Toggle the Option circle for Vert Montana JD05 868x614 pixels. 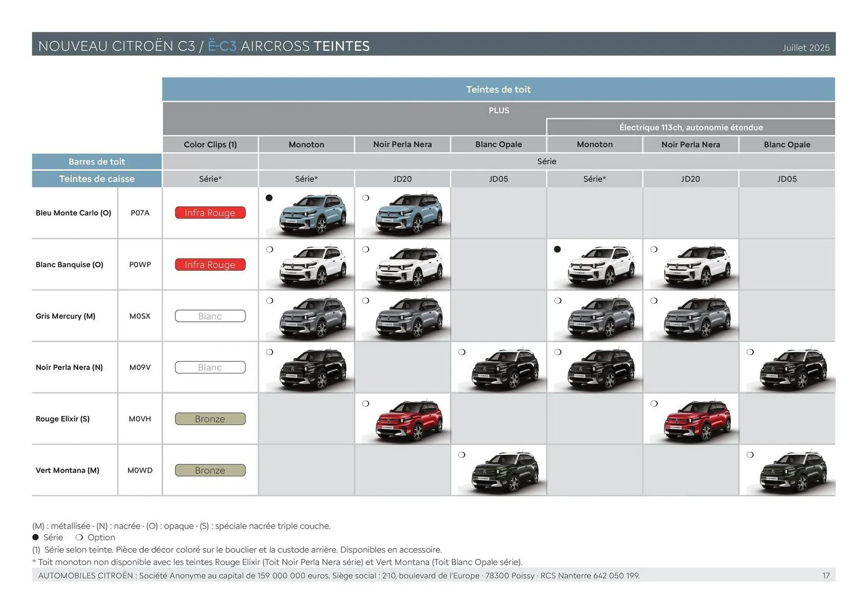click(x=462, y=455)
